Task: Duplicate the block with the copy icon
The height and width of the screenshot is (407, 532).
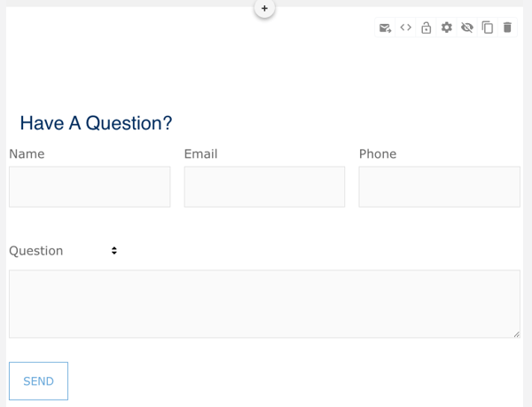Action: pyautogui.click(x=487, y=27)
